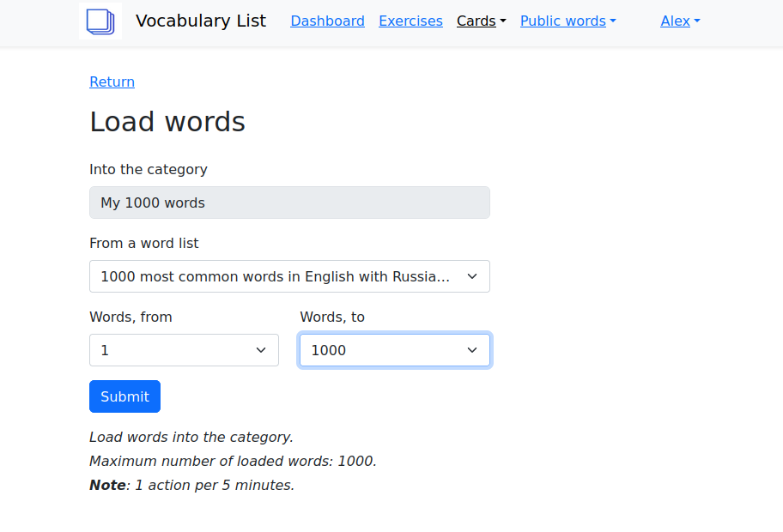The width and height of the screenshot is (783, 532).
Task: Click the stacked cards logo icon
Action: pos(100,21)
